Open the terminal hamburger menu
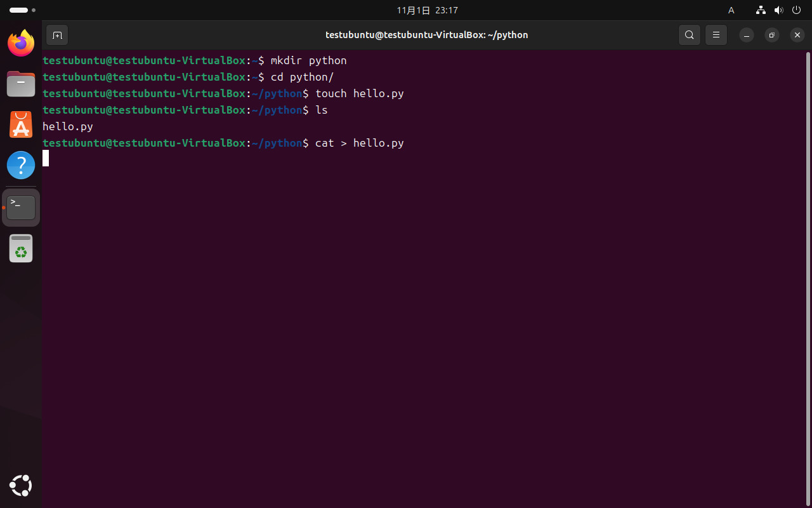Image resolution: width=812 pixels, height=508 pixels. [716, 35]
